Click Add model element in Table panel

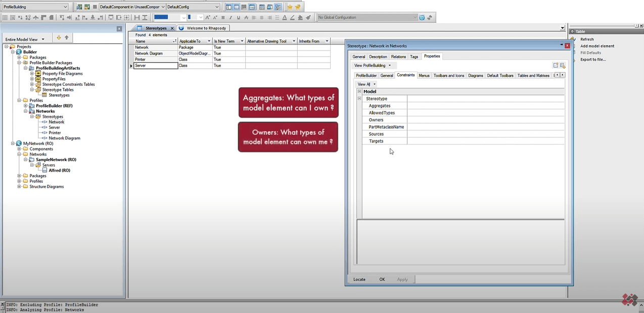point(597,46)
